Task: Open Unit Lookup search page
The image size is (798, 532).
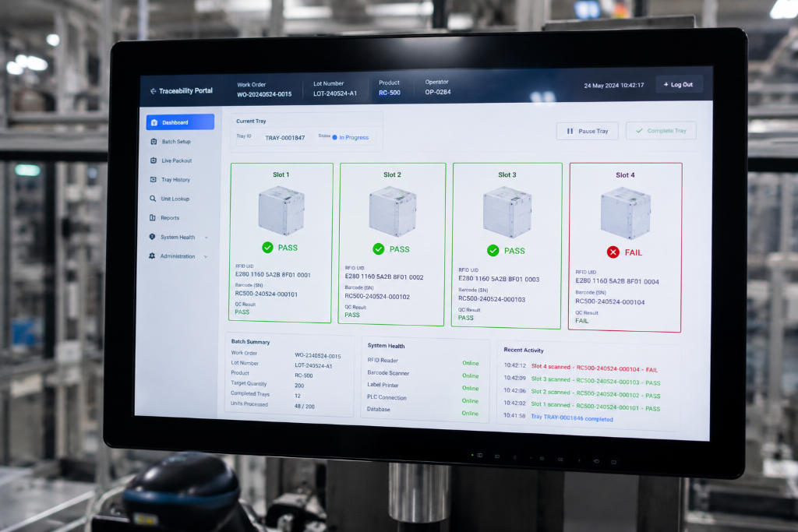Action: [175, 199]
